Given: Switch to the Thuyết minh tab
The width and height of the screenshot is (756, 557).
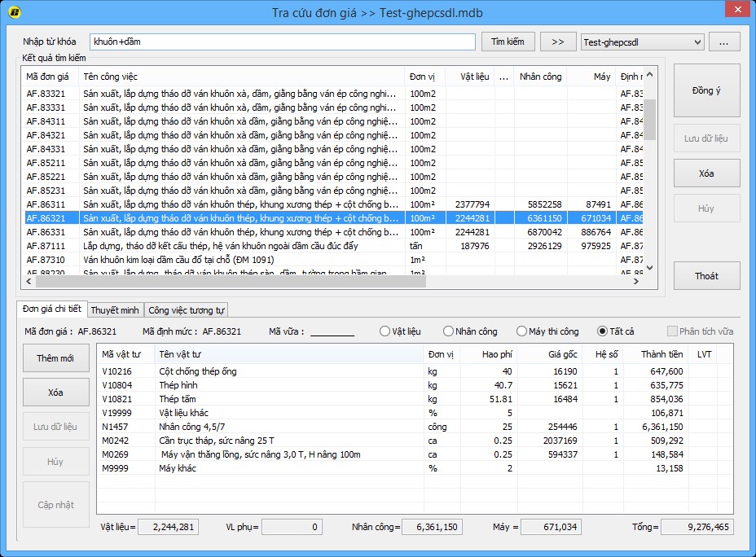Looking at the screenshot, I should (115, 310).
